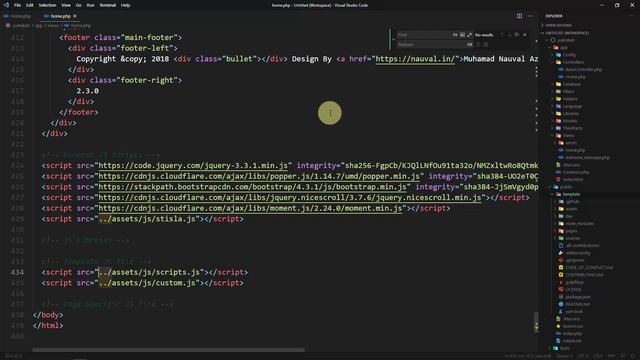Image resolution: width=640 pixels, height=360 pixels.
Task: Close the Find and Replace widget
Action: click(525, 35)
